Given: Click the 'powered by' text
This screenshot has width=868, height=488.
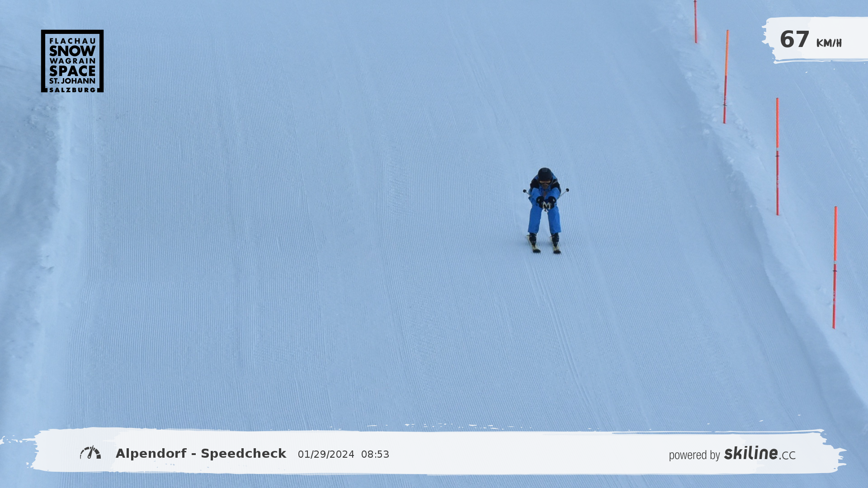Looking at the screenshot, I should (694, 455).
